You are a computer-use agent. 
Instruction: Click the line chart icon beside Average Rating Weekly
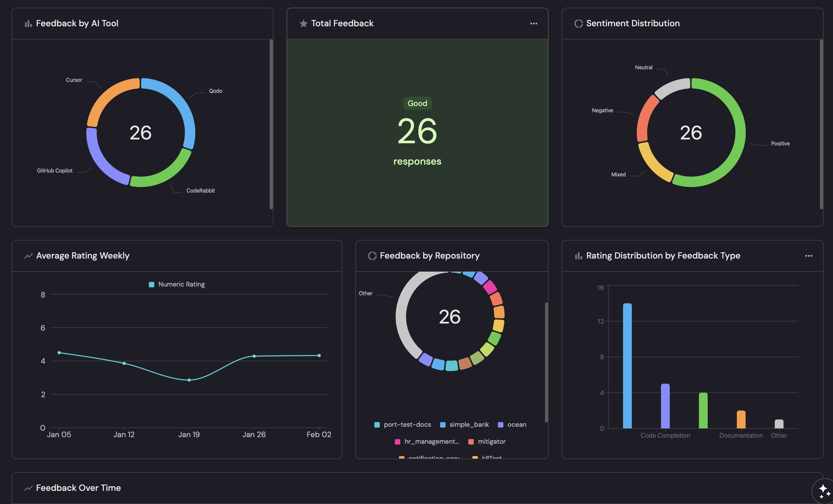[28, 256]
